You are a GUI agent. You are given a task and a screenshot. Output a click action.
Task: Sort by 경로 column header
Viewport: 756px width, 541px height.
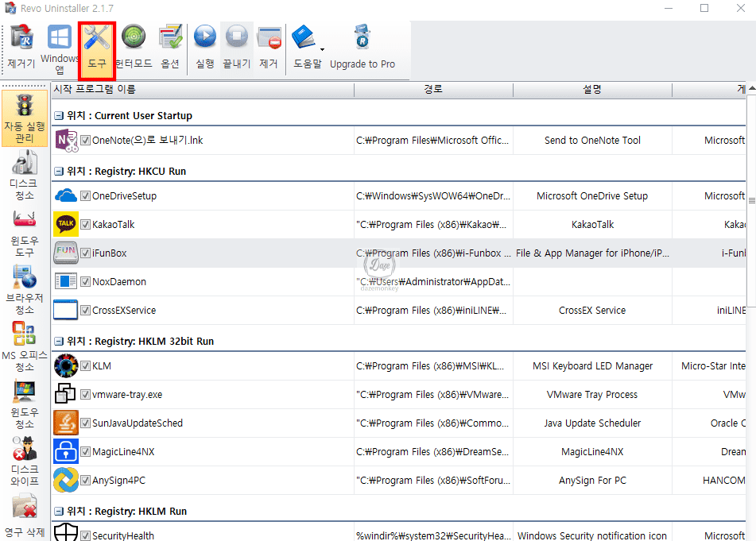tap(433, 89)
